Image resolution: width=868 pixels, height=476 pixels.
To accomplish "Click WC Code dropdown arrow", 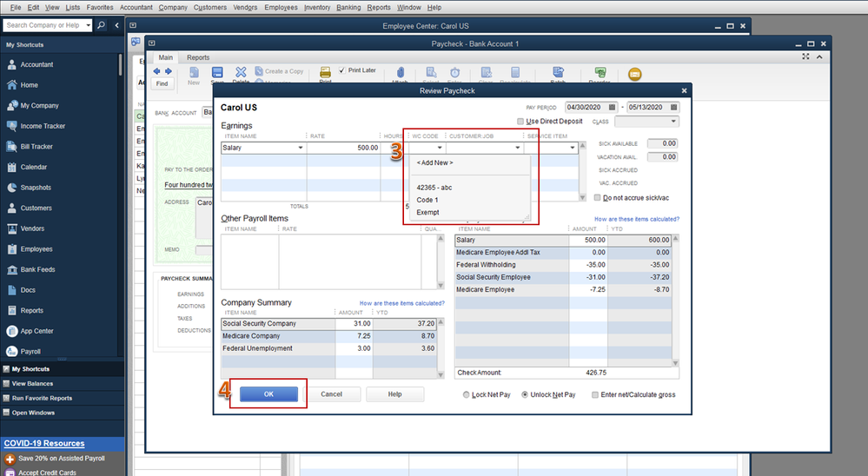I will [440, 148].
